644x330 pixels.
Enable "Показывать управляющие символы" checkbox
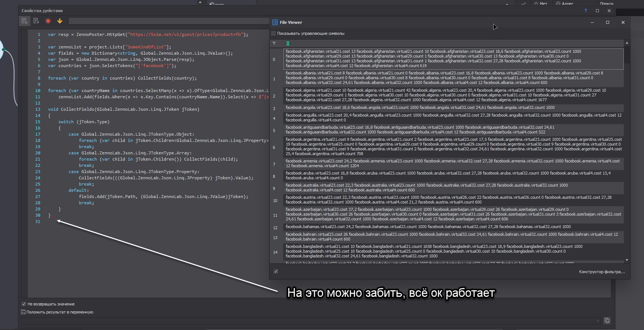[x=273, y=33]
